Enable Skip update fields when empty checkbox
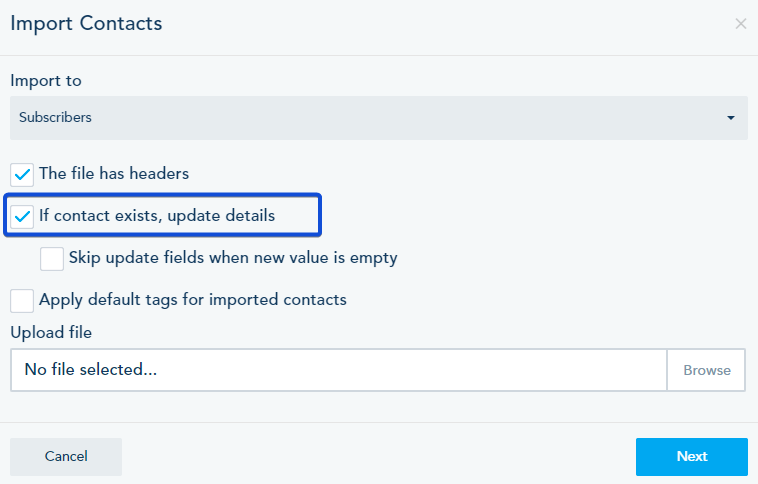This screenshot has height=484, width=758. tap(52, 259)
